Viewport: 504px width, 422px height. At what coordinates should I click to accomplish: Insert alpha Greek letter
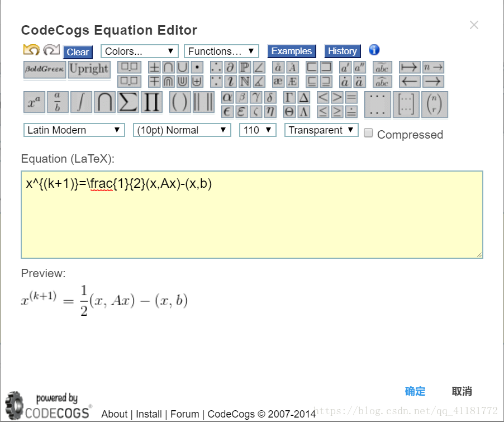pyautogui.click(x=227, y=97)
